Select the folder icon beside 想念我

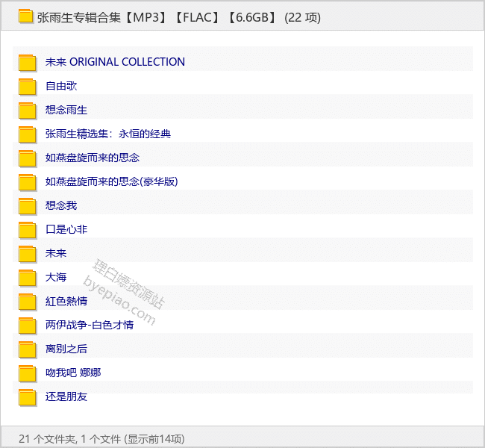(x=27, y=206)
